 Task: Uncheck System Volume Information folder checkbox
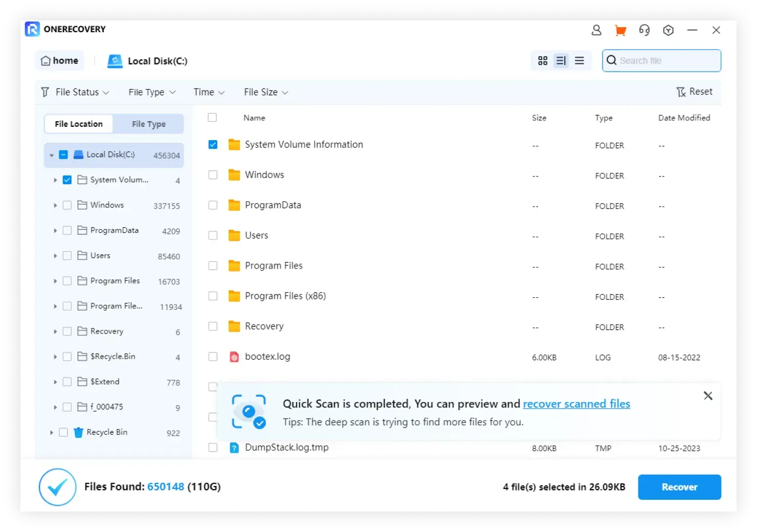click(213, 145)
